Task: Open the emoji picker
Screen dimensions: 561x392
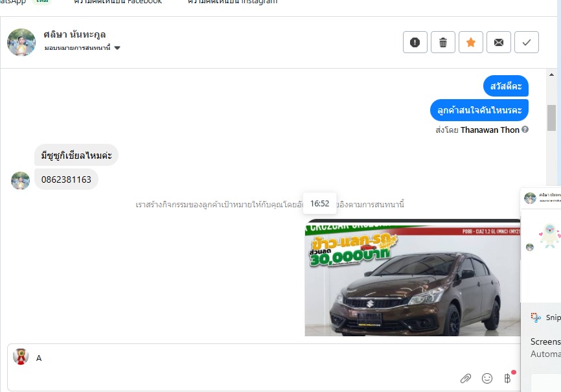Action: point(487,378)
